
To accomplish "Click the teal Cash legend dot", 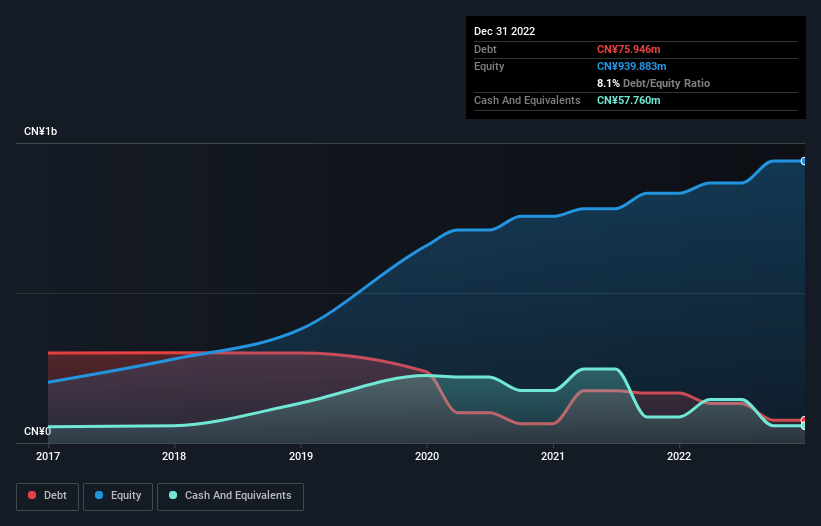I will [173, 495].
